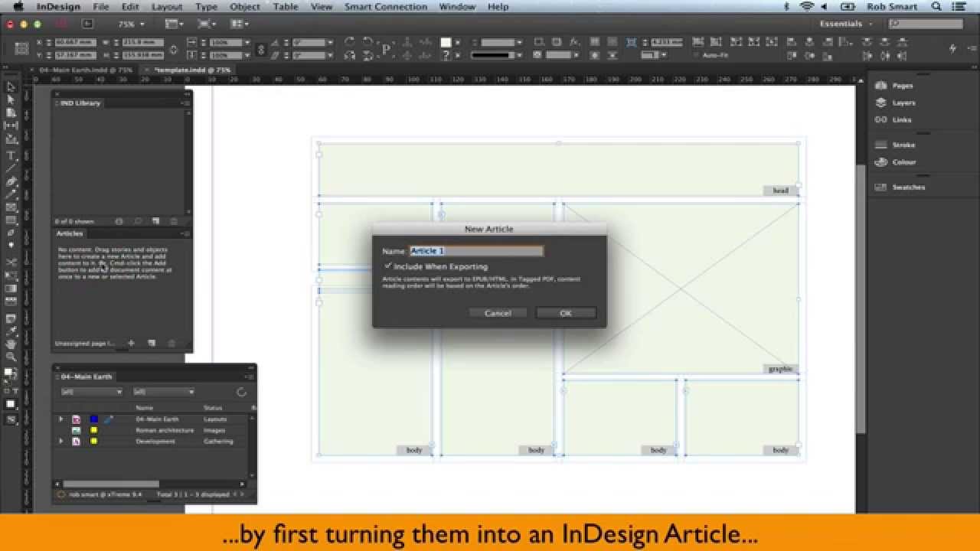Image resolution: width=980 pixels, height=551 pixels.
Task: Open the zoom level dropdown showing 75%
Action: [x=132, y=24]
